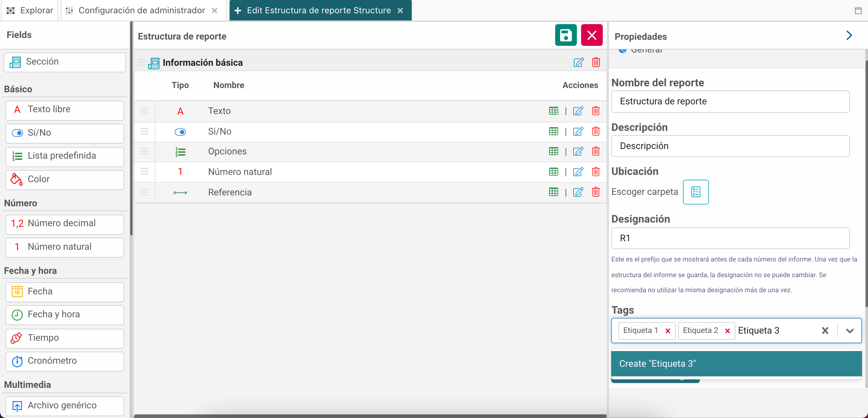
Task: Switch to the Explorar tab
Action: pos(30,11)
